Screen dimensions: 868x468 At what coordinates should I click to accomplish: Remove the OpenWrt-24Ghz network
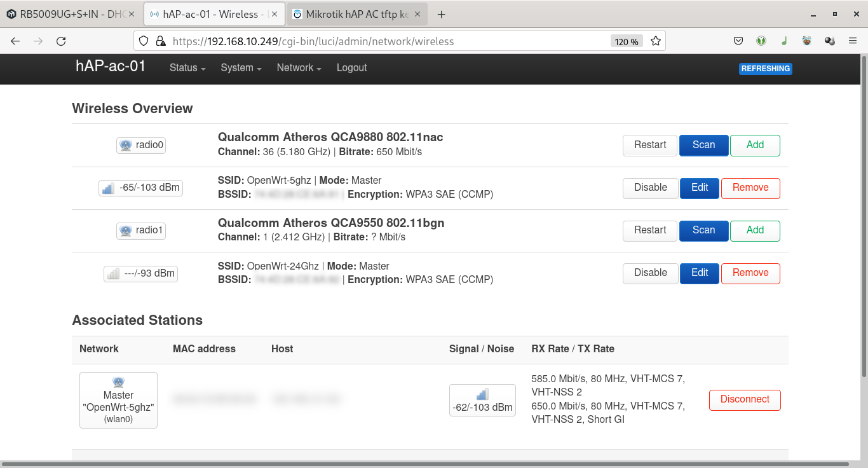pos(750,273)
